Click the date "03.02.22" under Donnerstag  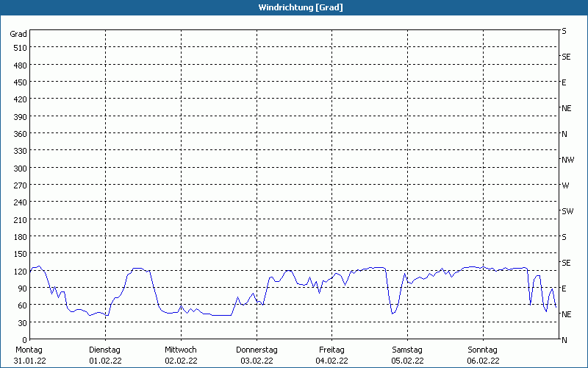click(257, 361)
